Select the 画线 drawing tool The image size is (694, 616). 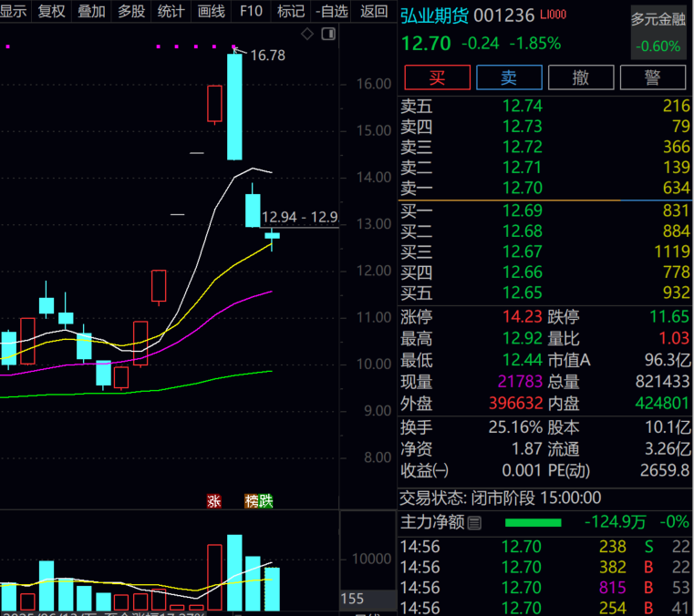click(x=212, y=11)
